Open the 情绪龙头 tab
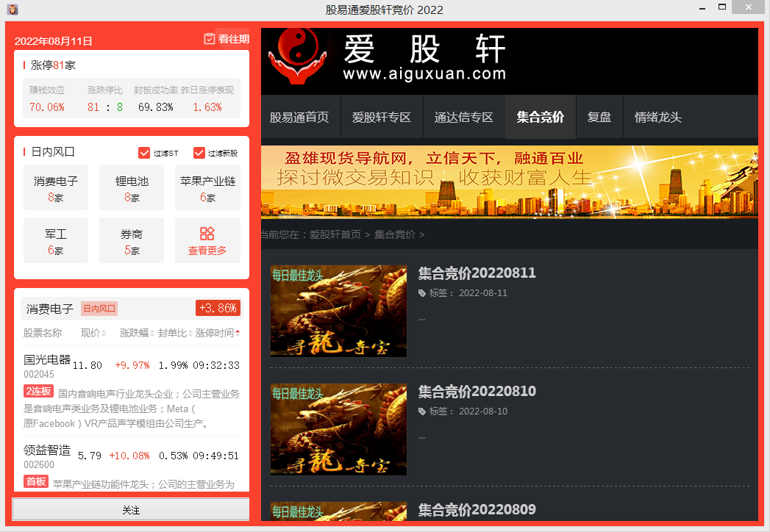Image resolution: width=770 pixels, height=532 pixels. pyautogui.click(x=658, y=117)
